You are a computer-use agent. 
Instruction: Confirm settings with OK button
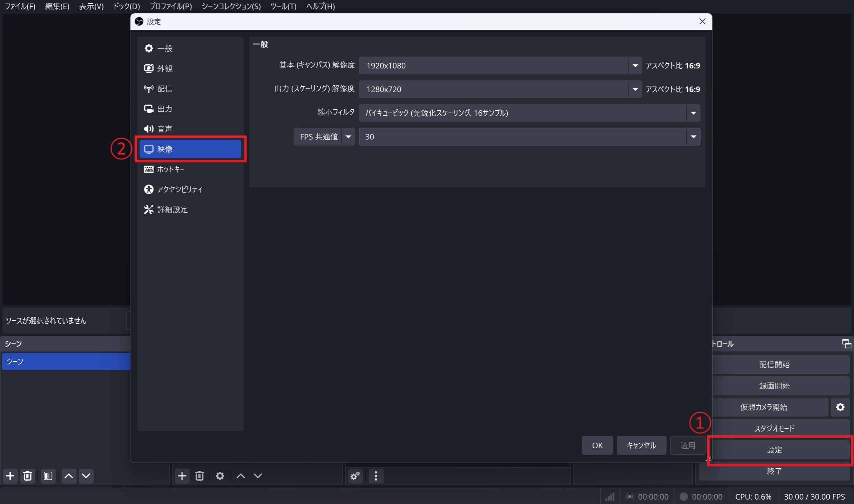tap(597, 445)
